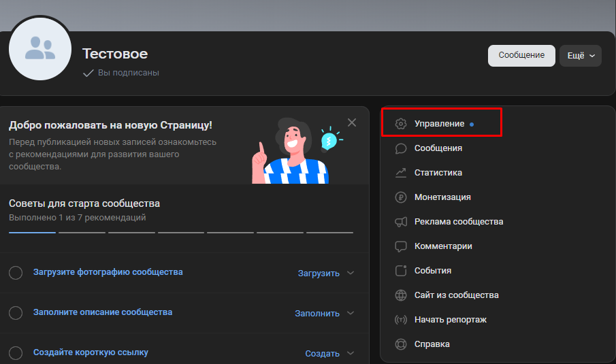Click the Заполнить link

pyautogui.click(x=317, y=314)
